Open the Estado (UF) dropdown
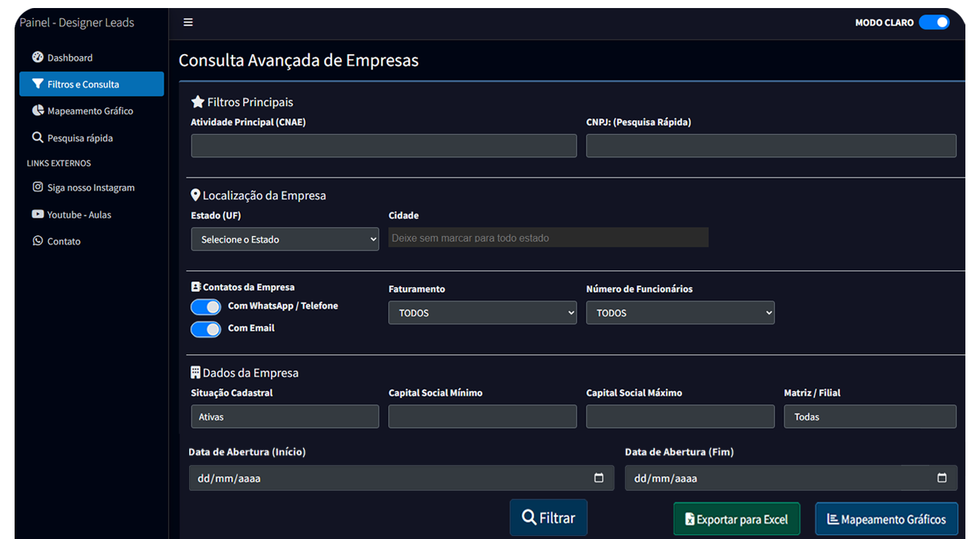The image size is (980, 539). pyautogui.click(x=285, y=239)
